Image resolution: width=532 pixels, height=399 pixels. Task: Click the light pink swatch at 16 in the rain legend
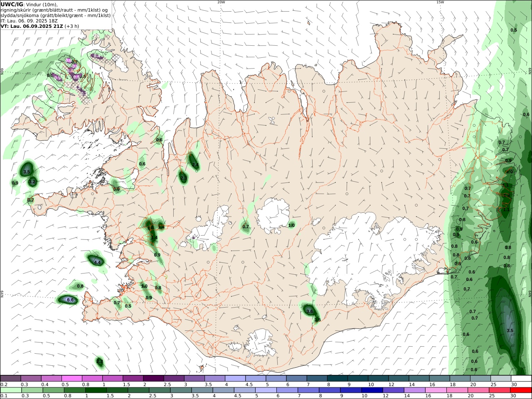(435, 390)
